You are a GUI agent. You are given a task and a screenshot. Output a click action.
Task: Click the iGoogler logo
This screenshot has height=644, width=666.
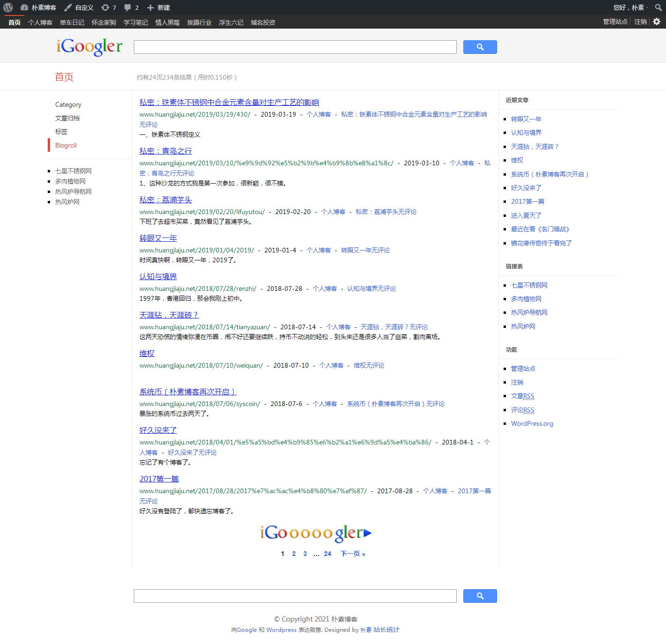89,46
